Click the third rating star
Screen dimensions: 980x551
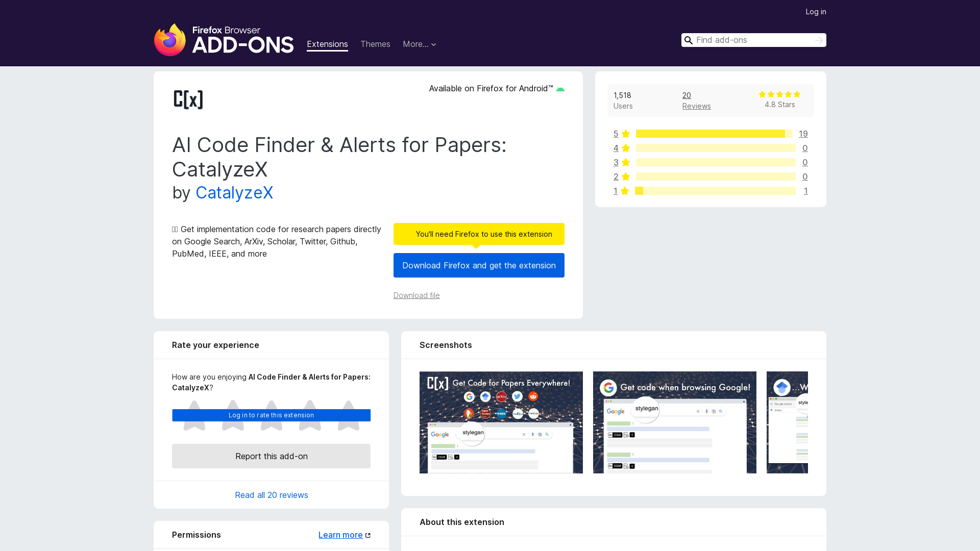tap(272, 415)
